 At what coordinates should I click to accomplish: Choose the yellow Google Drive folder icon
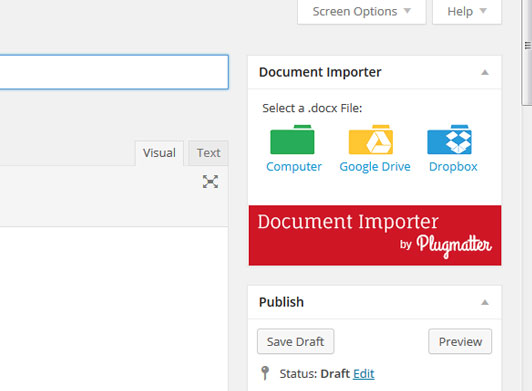pyautogui.click(x=371, y=139)
